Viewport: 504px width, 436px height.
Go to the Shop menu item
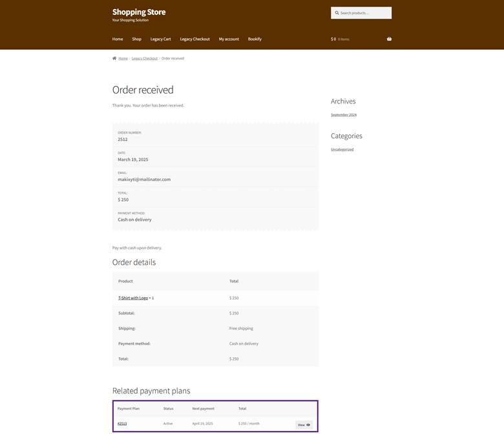point(136,39)
